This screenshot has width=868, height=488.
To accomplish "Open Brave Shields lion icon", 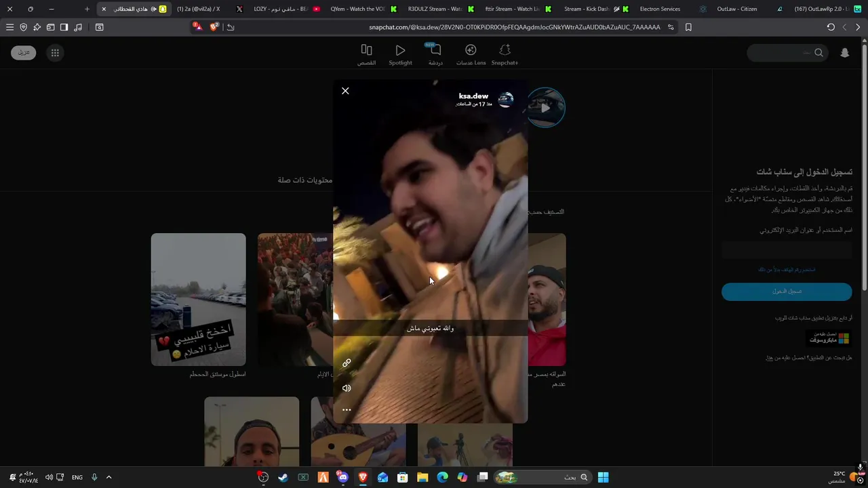I will [x=214, y=26].
